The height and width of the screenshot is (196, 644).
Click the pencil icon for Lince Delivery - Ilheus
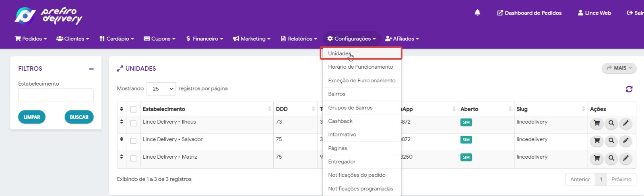point(625,123)
